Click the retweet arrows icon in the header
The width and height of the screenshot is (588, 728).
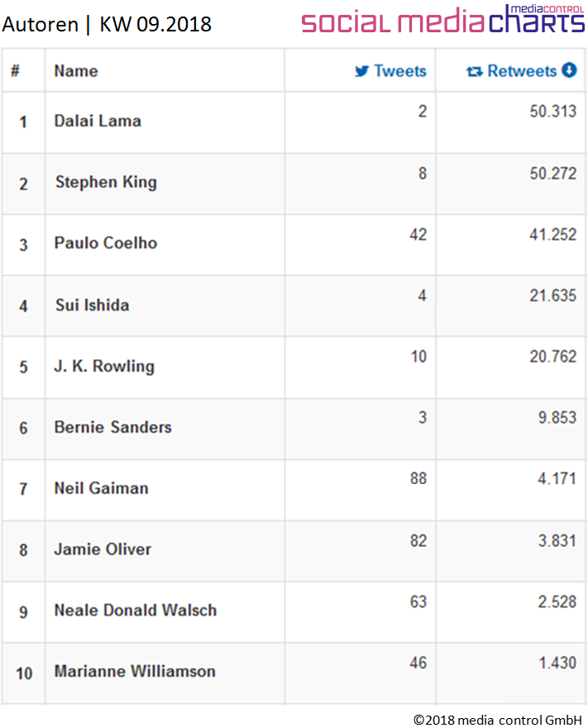coord(475,71)
